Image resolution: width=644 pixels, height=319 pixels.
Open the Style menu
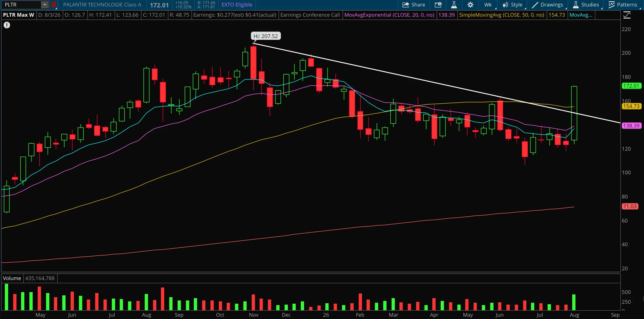click(513, 4)
